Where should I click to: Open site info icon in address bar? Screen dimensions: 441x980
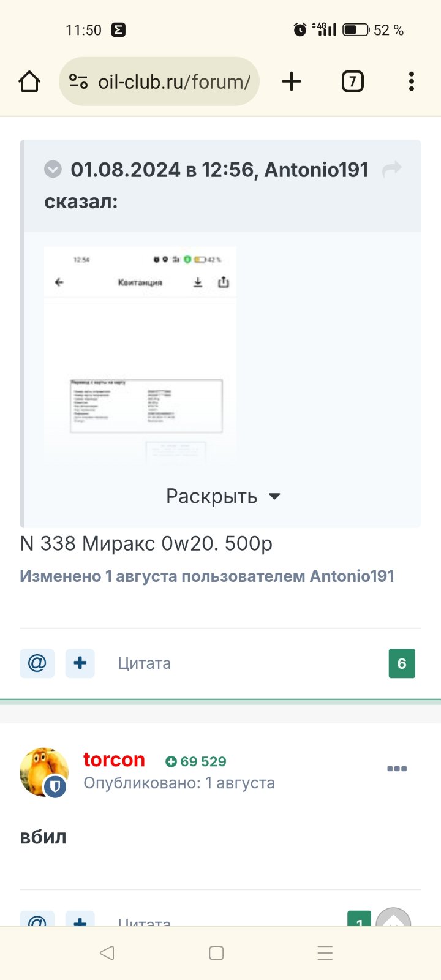click(78, 81)
